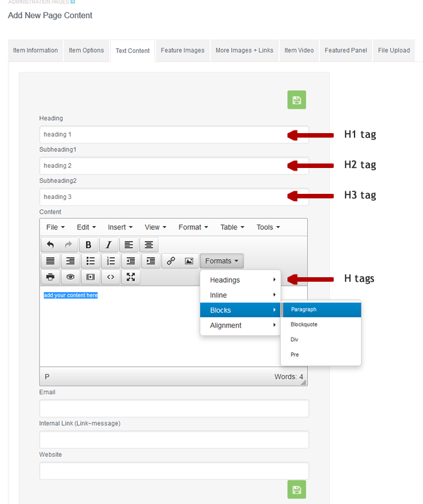
Task: Click the Bold formatting icon
Action: point(88,245)
